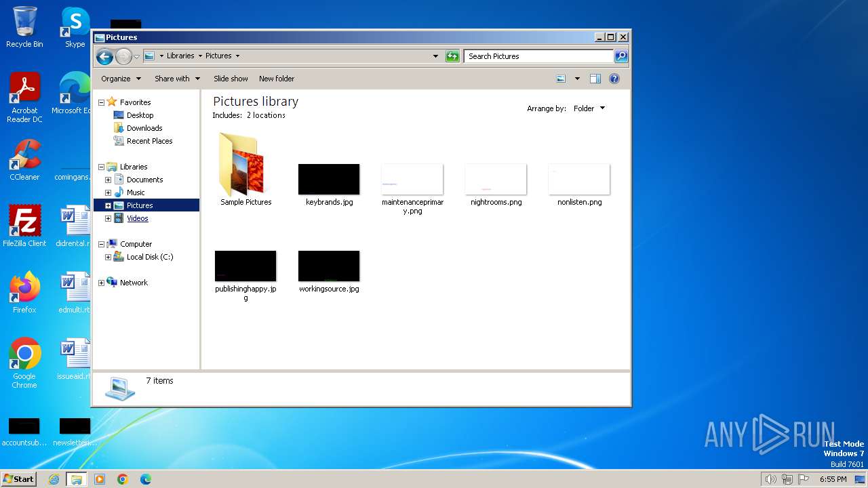Open the recent pages dropdown arrow

pos(136,56)
